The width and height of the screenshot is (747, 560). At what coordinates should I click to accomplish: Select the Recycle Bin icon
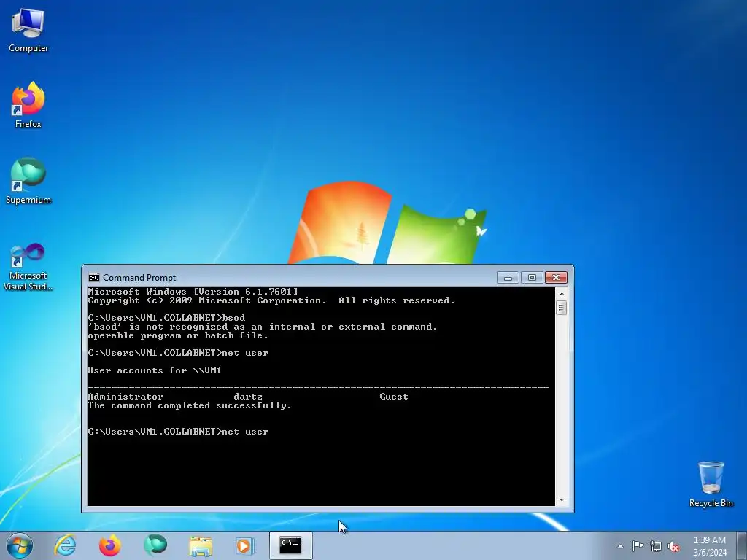coord(711,484)
